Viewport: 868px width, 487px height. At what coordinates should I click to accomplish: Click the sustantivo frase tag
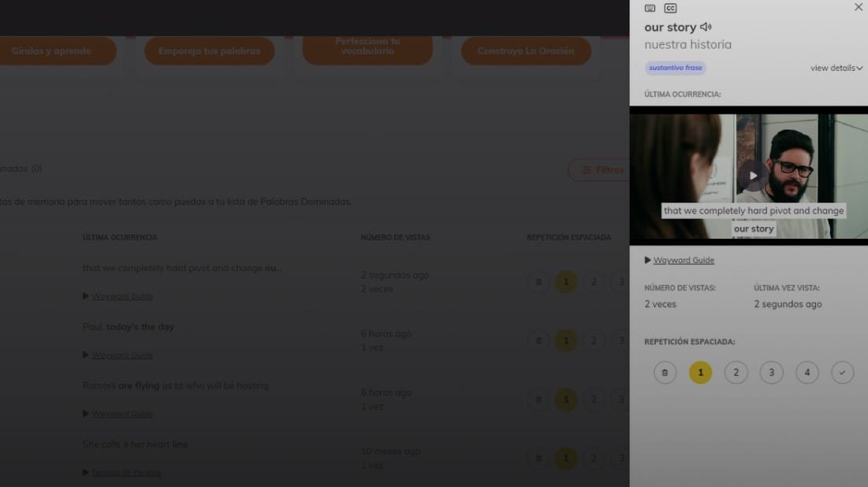tap(676, 69)
